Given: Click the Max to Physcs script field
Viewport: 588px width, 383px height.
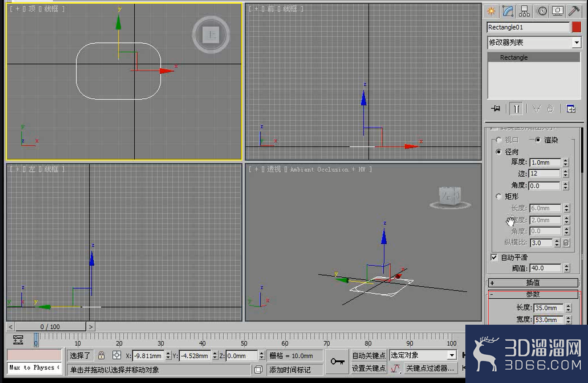Looking at the screenshot, I should [x=34, y=368].
